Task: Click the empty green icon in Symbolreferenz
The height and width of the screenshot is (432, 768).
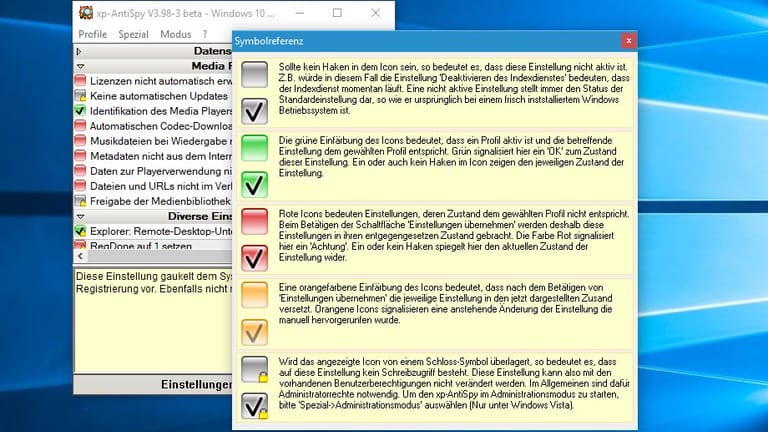Action: pos(254,148)
